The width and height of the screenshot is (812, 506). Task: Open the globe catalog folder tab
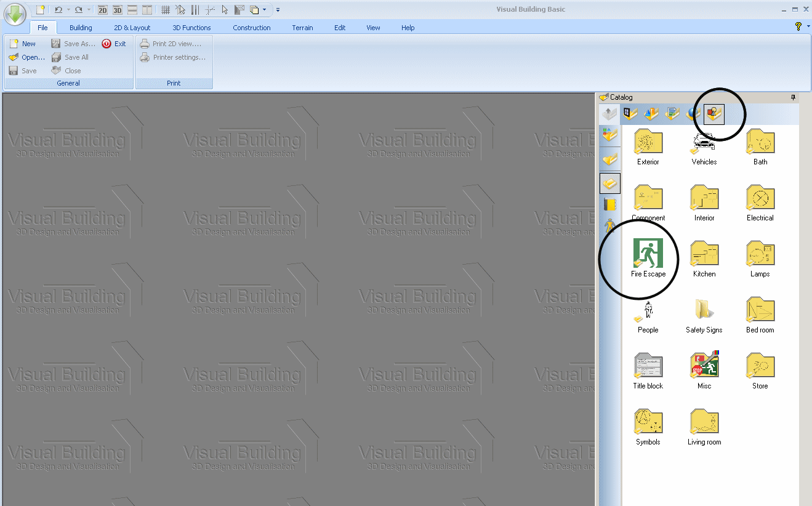[x=693, y=113]
